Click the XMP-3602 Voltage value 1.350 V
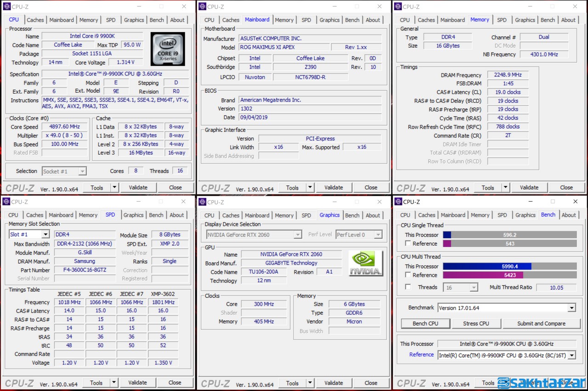 pyautogui.click(x=163, y=363)
